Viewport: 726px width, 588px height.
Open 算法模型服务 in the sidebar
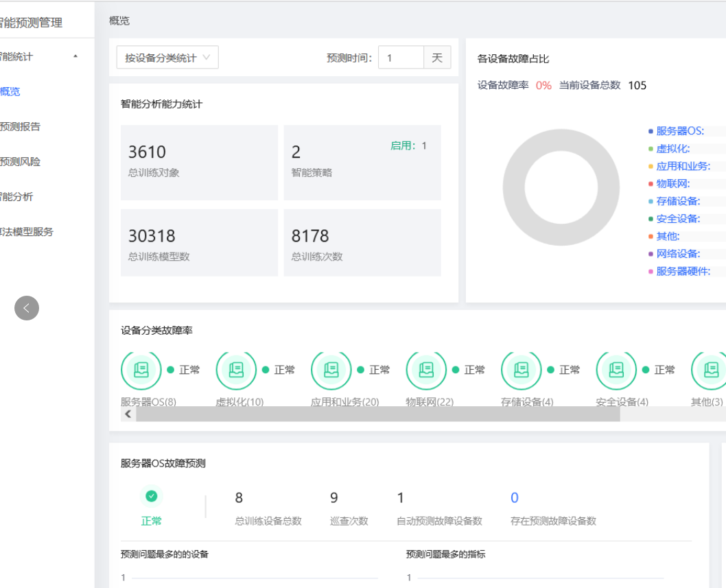(26, 231)
